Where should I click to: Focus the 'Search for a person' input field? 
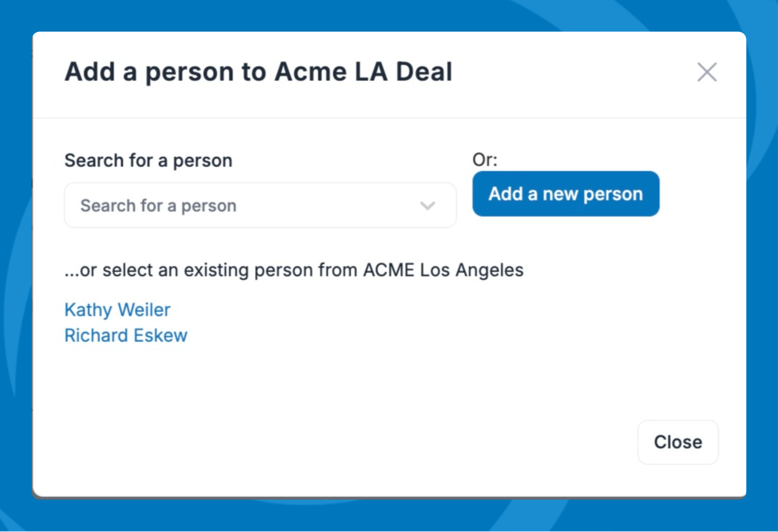[x=247, y=205]
